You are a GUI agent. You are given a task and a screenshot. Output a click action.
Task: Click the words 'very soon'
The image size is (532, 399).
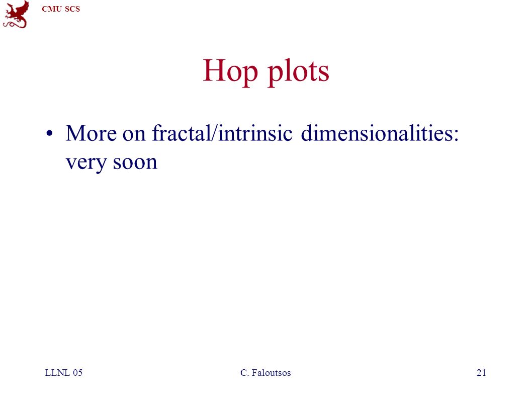click(x=111, y=163)
